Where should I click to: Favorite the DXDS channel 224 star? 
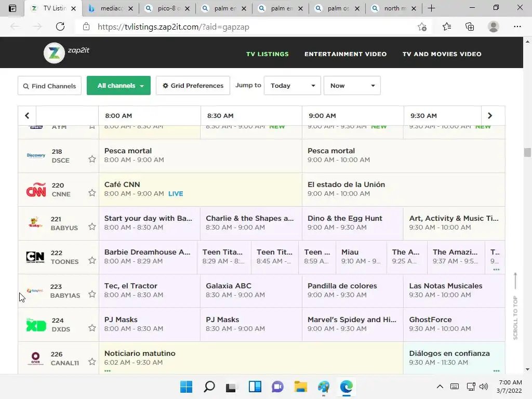click(x=92, y=328)
